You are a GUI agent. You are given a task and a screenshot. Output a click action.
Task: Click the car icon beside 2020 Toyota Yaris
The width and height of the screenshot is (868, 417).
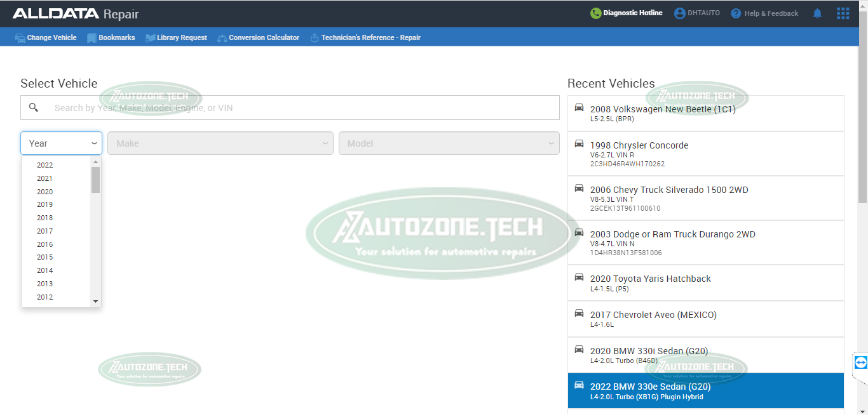click(579, 277)
